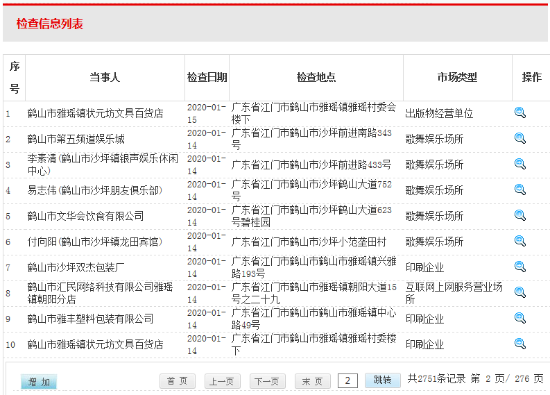550x395 pixels.
Task: Click address 广东省江门市鹤山市沙坪小范垄田村
Action: pos(309,242)
